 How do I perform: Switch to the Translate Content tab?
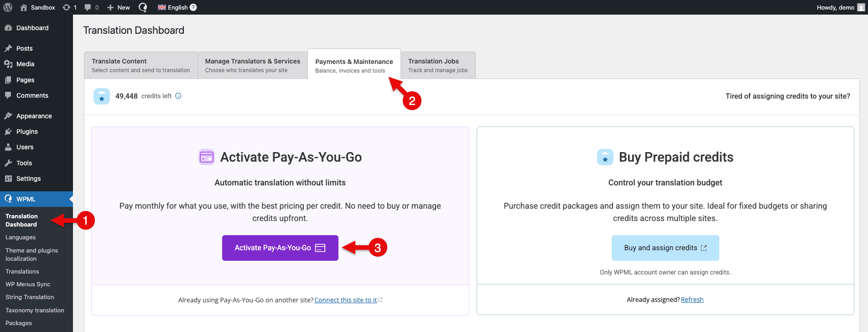[140, 65]
